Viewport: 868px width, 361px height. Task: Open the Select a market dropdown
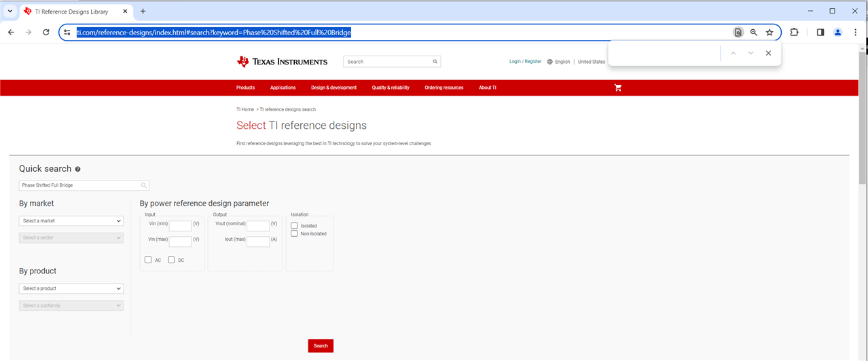pyautogui.click(x=71, y=221)
